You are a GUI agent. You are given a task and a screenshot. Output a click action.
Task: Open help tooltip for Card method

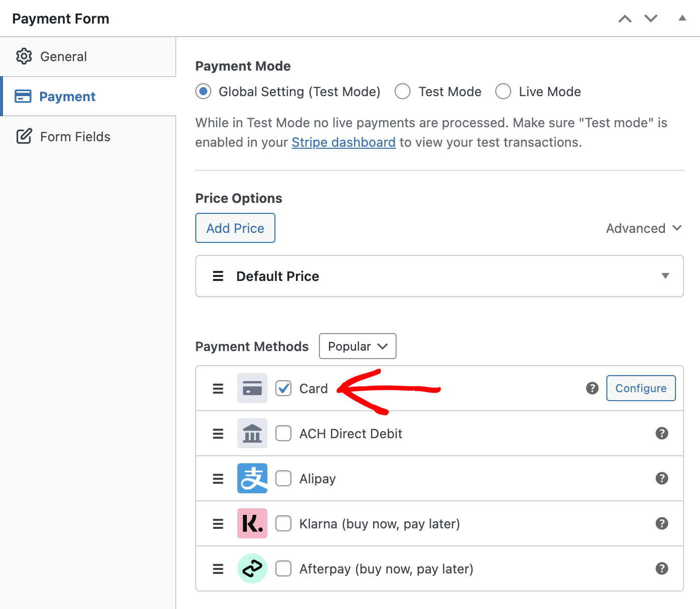592,388
